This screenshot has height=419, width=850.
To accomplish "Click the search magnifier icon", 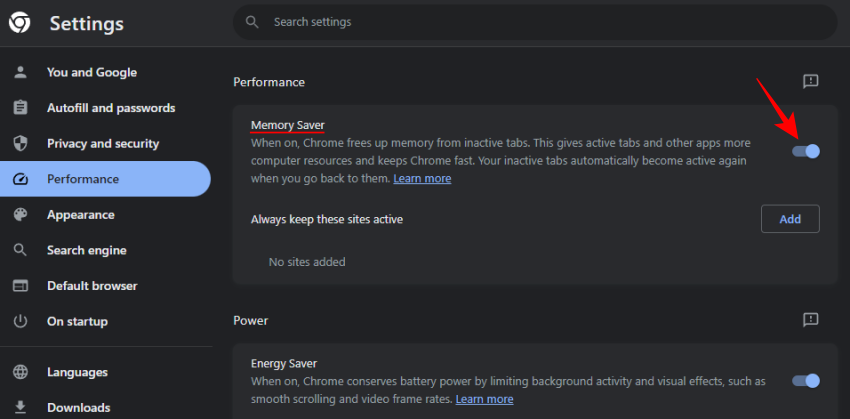I will pyautogui.click(x=252, y=22).
